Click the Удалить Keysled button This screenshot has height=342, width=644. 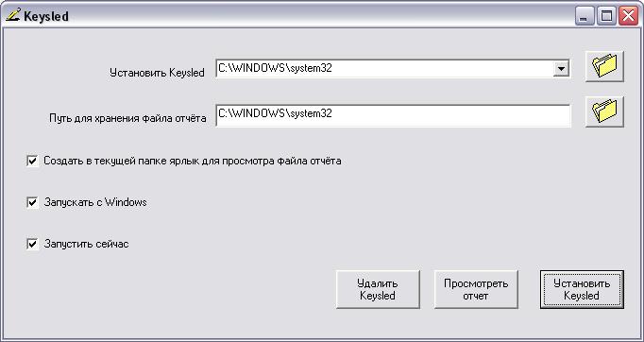tap(378, 289)
